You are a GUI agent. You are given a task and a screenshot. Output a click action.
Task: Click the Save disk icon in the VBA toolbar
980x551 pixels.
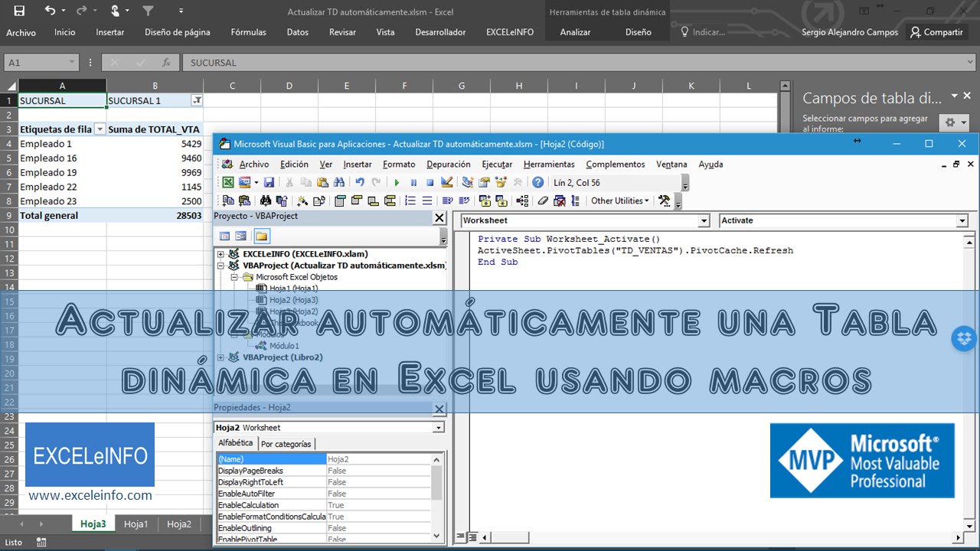269,182
